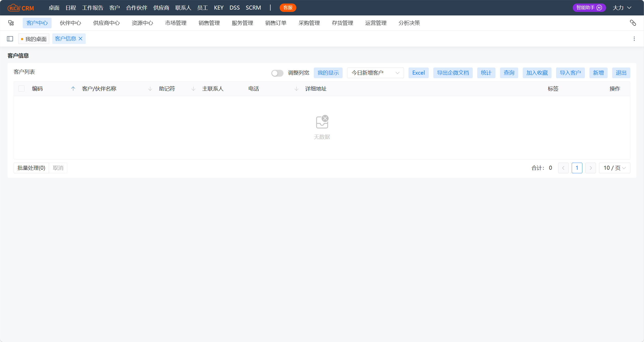Switch to 市场管理 module
644x342 pixels.
click(x=176, y=23)
